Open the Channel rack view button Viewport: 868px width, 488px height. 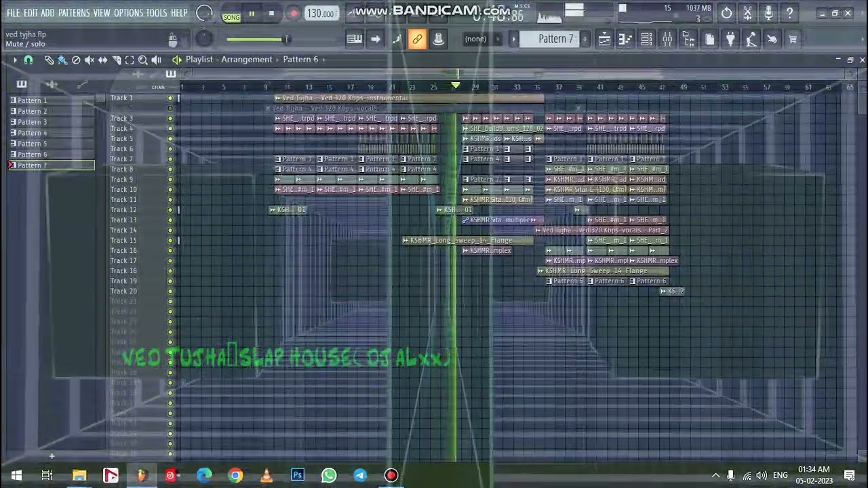point(646,39)
